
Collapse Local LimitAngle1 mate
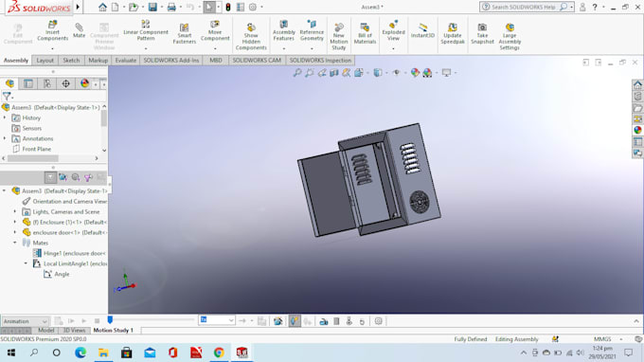click(26, 263)
